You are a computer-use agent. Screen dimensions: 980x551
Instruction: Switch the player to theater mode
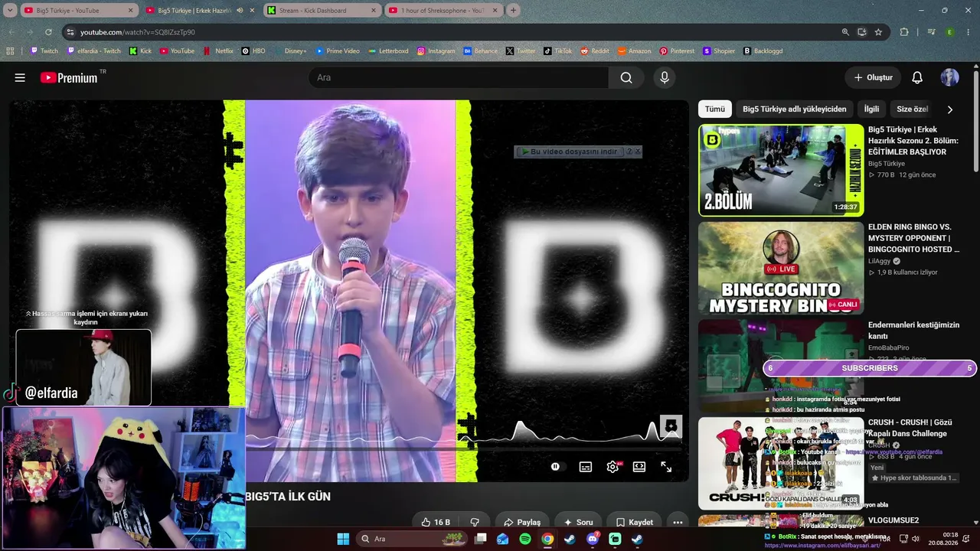pos(639,467)
